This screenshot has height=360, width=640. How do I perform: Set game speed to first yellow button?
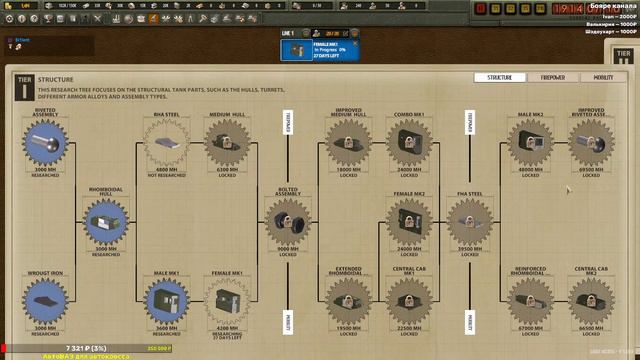pyautogui.click(x=496, y=9)
